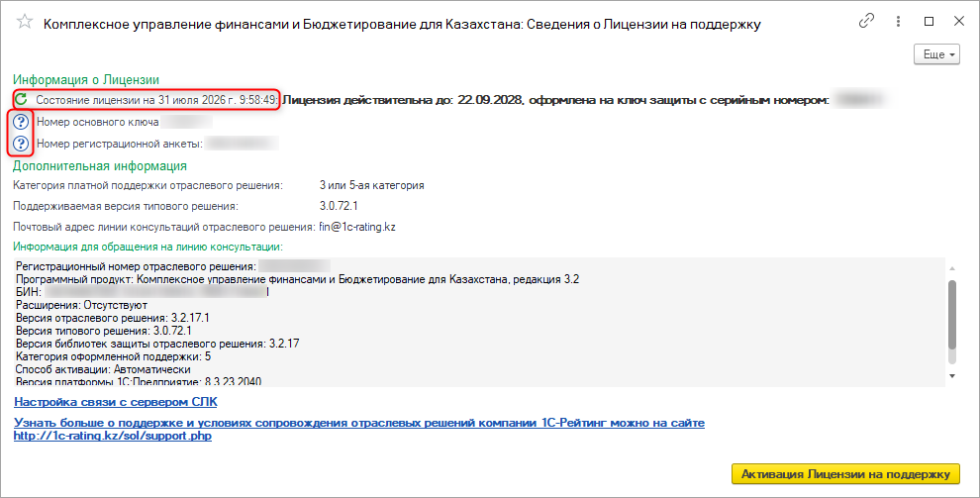Open help for Номер регистрационной анкеты
The image size is (980, 498).
pos(21,144)
